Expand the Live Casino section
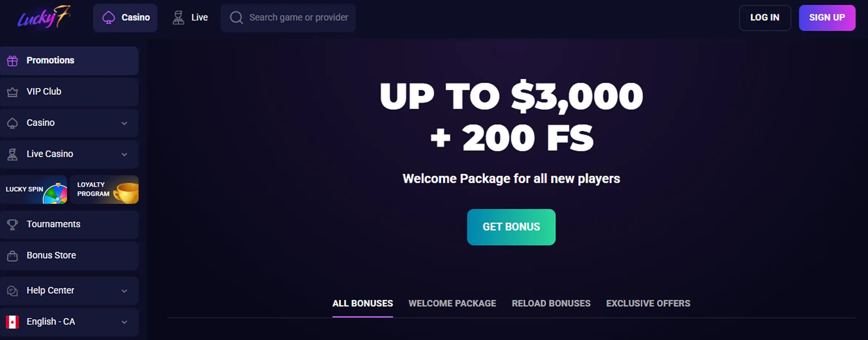 click(x=125, y=154)
